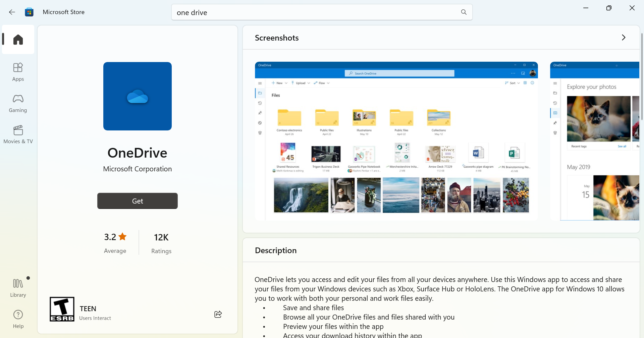Screen dimensions: 644x338
Task: Open the Gaming section
Action: (x=18, y=103)
